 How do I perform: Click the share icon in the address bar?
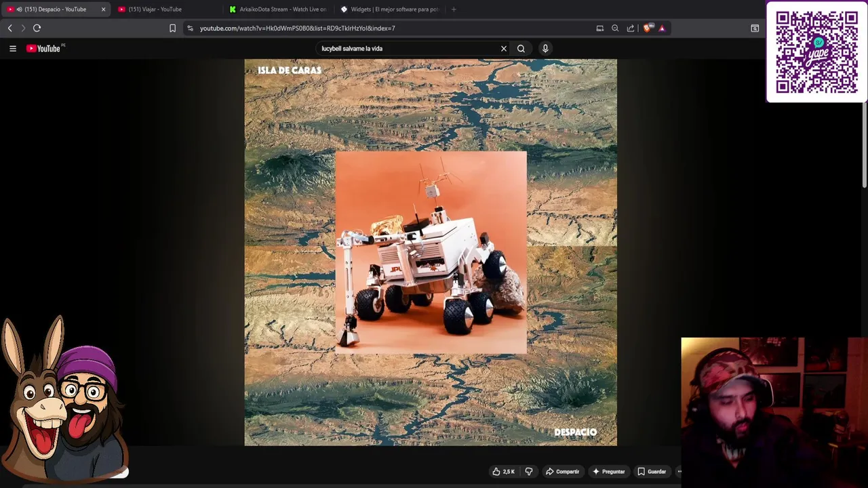coord(631,28)
